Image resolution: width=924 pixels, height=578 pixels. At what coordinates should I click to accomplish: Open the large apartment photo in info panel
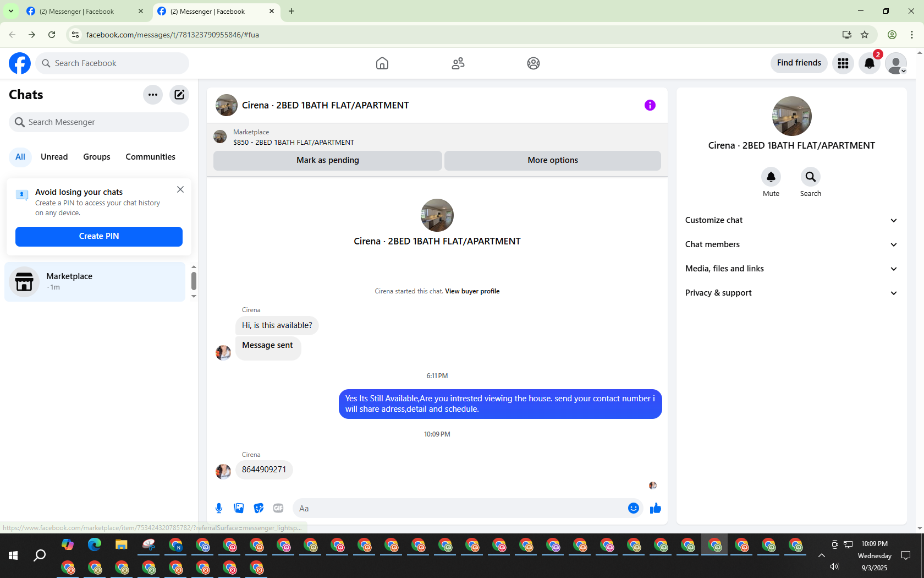792,116
